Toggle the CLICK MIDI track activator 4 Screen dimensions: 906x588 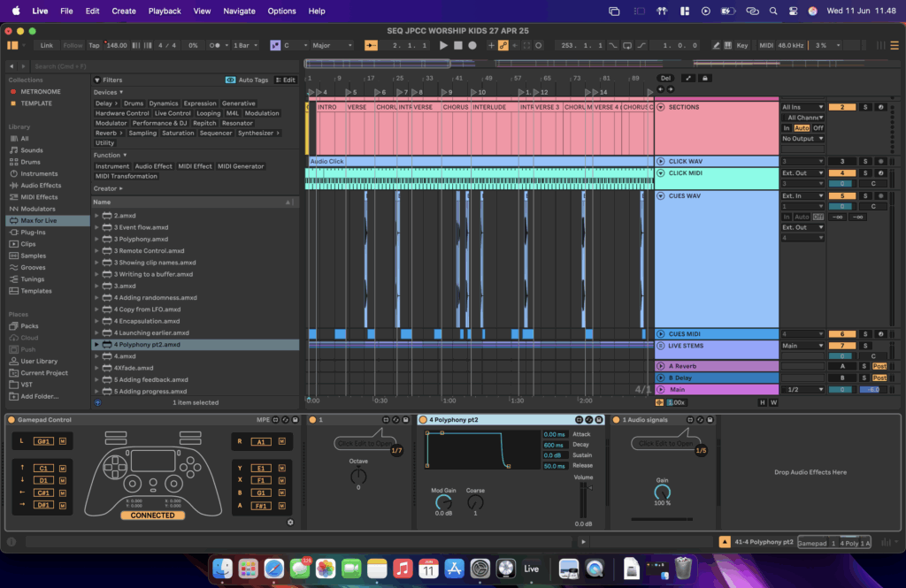(x=842, y=172)
